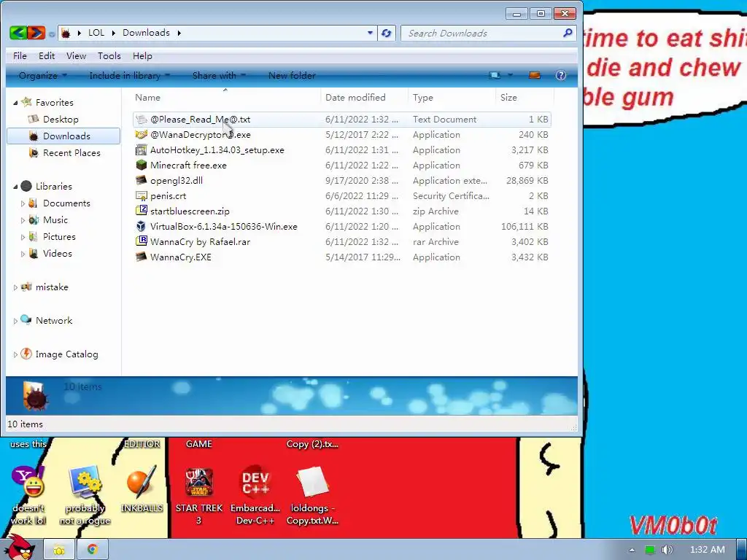The height and width of the screenshot is (560, 747).
Task: Click the volume speaker tray icon
Action: (x=667, y=550)
